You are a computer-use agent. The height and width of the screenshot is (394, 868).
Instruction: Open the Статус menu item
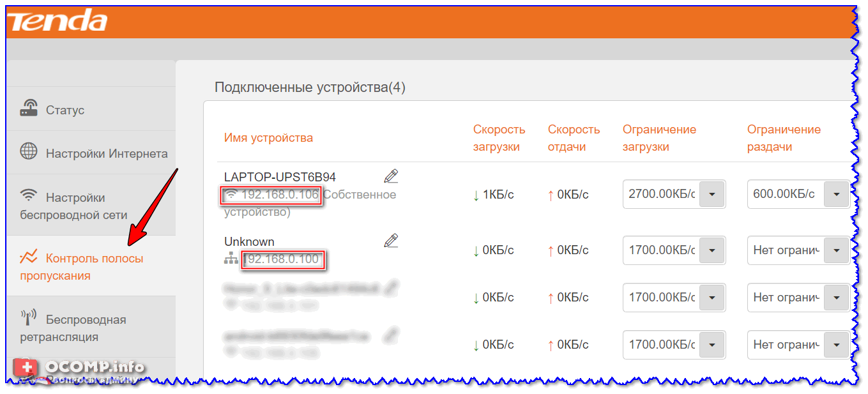tap(65, 110)
